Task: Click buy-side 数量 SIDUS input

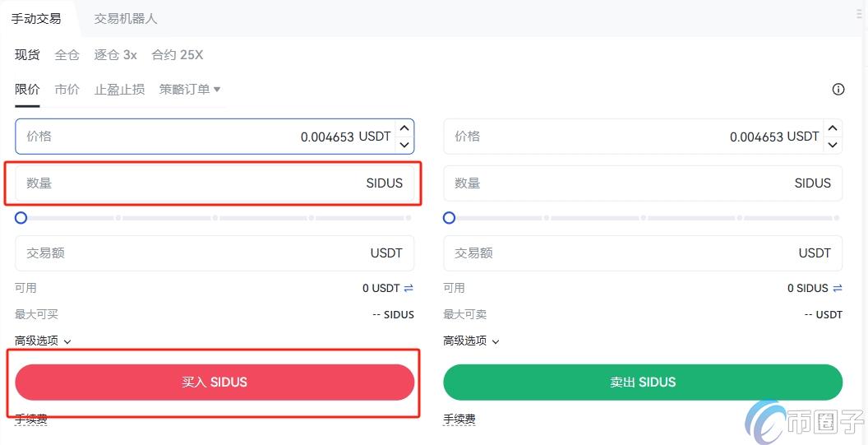Action: point(215,183)
